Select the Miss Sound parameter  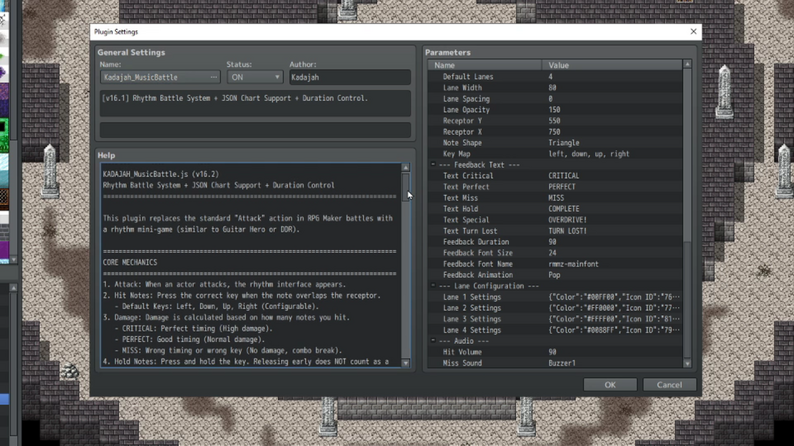(555, 363)
